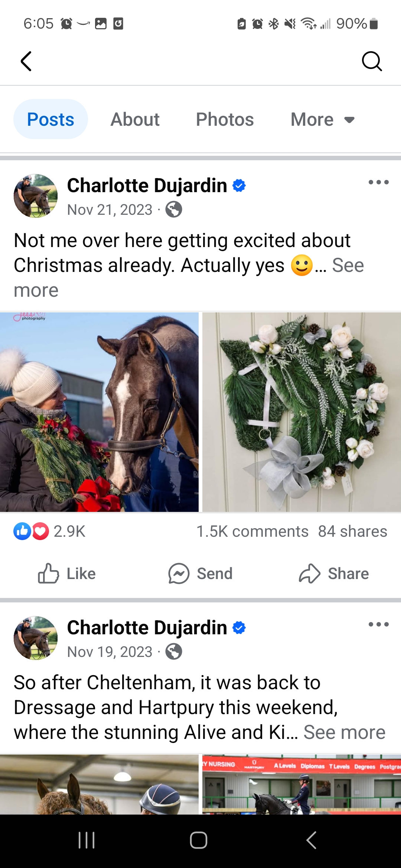This screenshot has width=401, height=868.
Task: Like the Christmas wreath post
Action: 67,573
